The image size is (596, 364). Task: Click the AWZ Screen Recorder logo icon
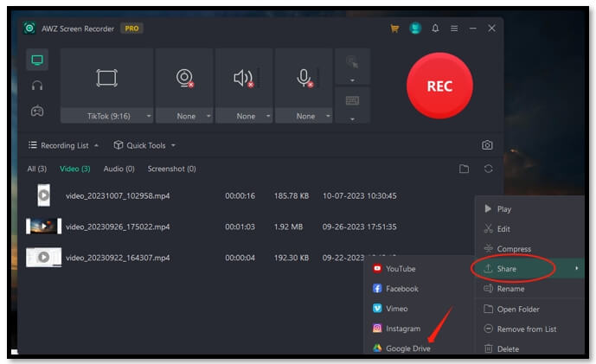pyautogui.click(x=29, y=29)
